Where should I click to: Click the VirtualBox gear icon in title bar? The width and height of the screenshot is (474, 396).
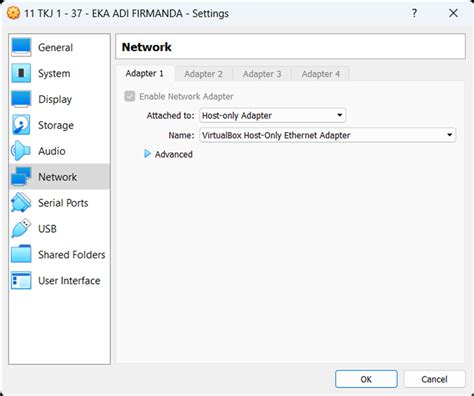pyautogui.click(x=13, y=13)
